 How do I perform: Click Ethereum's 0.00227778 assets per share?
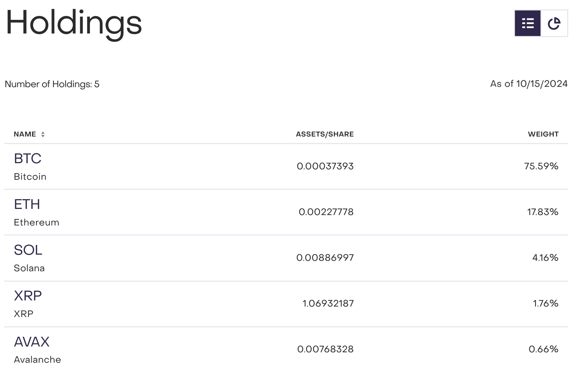(x=326, y=212)
